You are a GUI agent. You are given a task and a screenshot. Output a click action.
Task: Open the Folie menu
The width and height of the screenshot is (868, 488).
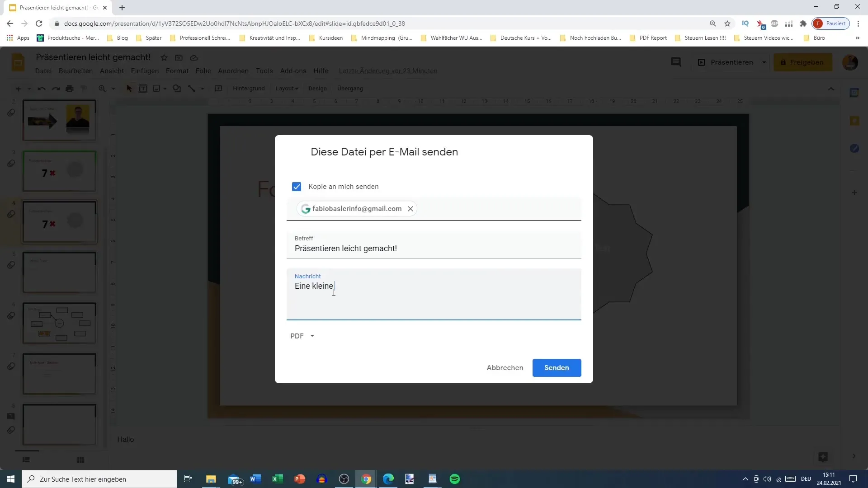click(x=203, y=71)
